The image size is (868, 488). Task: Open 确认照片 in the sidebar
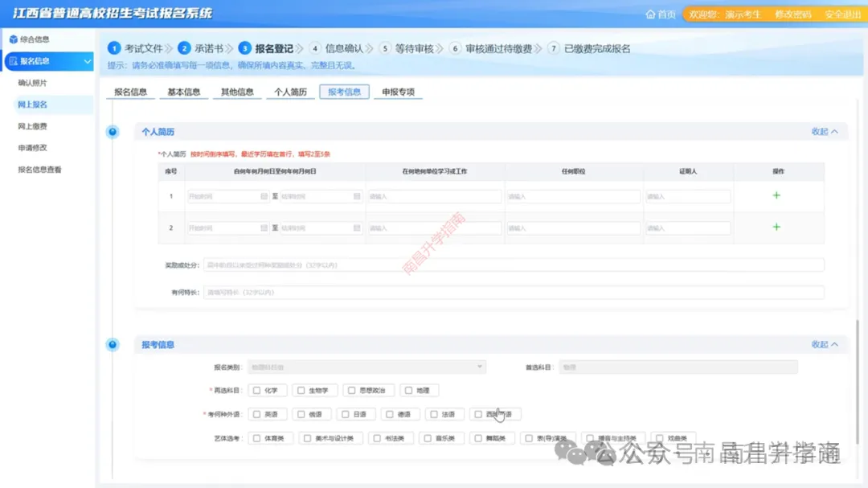[32, 83]
